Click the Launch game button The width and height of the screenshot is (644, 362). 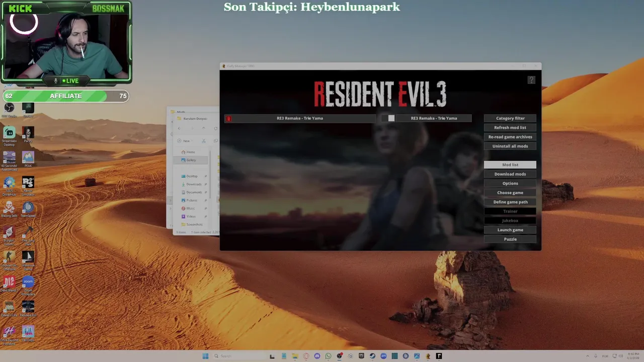click(510, 230)
